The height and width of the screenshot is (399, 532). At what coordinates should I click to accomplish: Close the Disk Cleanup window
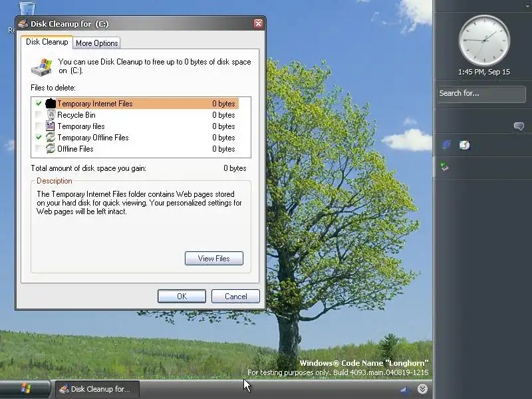click(258, 23)
